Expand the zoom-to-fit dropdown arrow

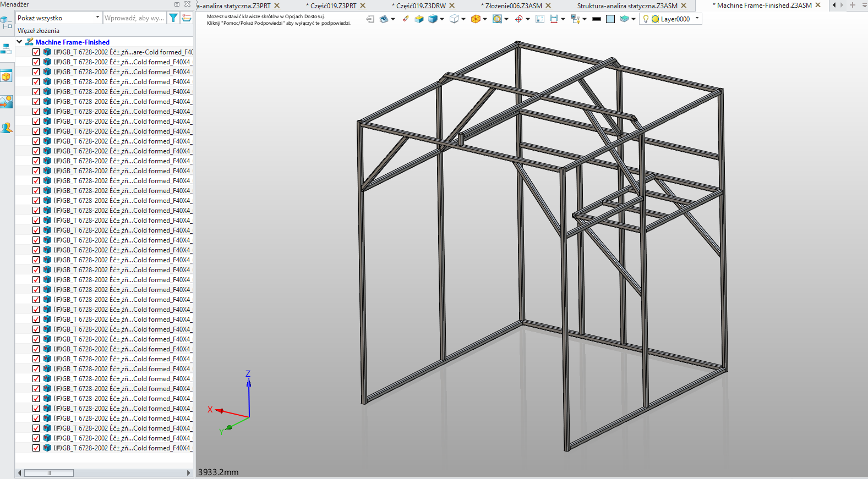tap(506, 19)
